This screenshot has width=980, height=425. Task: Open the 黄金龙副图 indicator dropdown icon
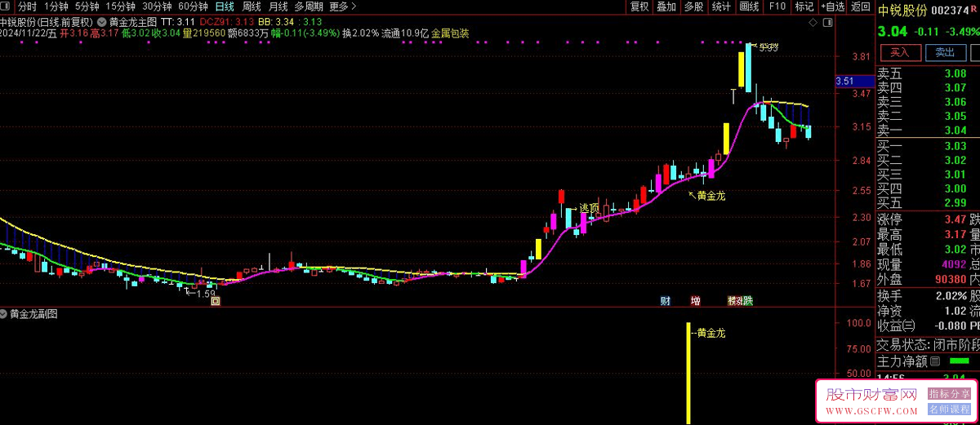[5, 313]
